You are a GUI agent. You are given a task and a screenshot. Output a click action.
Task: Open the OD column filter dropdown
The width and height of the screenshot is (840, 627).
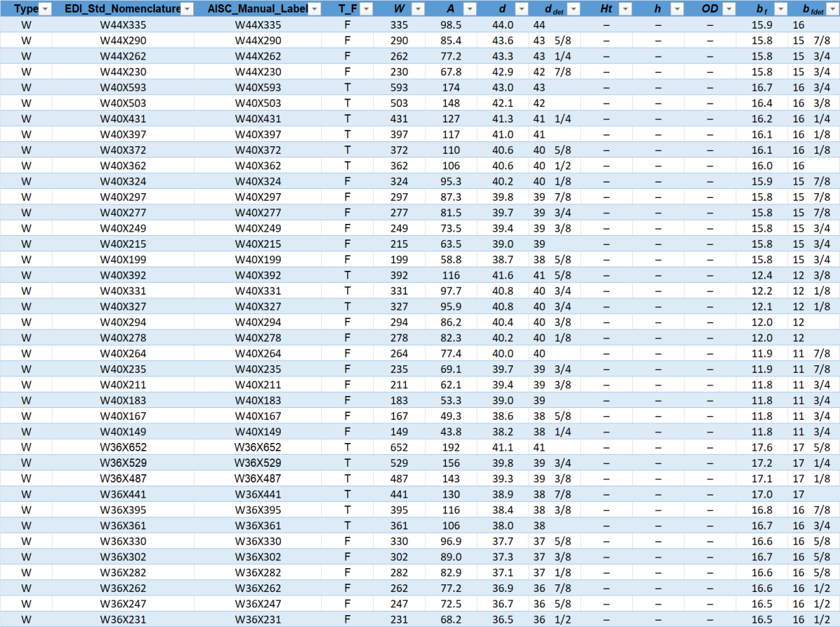[729, 9]
